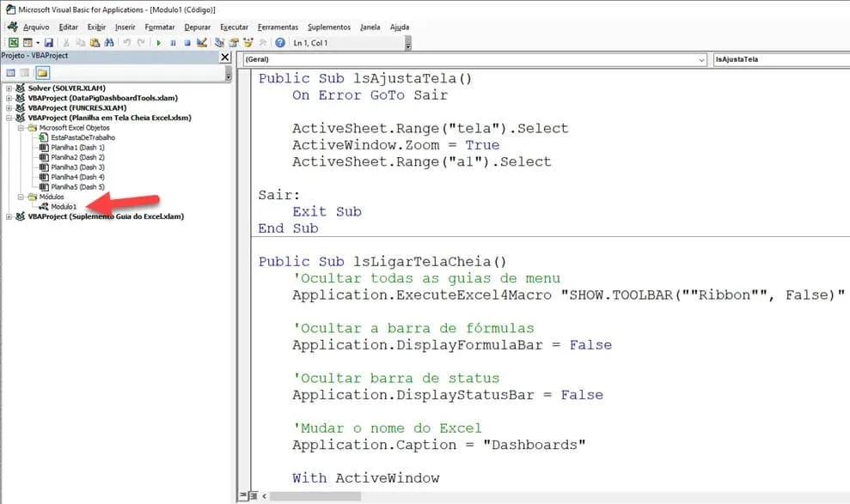Select Modulo1 in the project tree
Image resolution: width=850 pixels, height=504 pixels.
click(64, 207)
